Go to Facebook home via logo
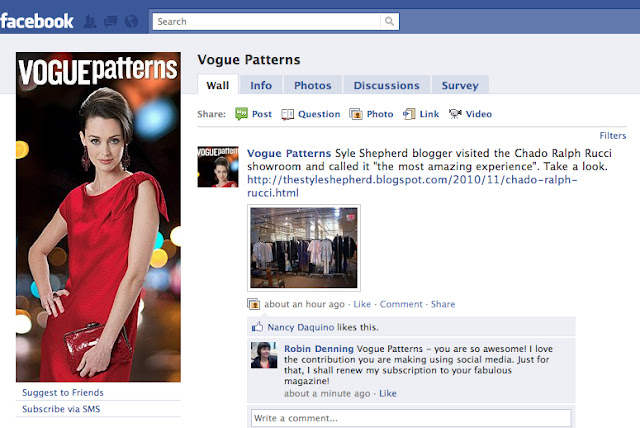The image size is (640, 428). [x=37, y=21]
